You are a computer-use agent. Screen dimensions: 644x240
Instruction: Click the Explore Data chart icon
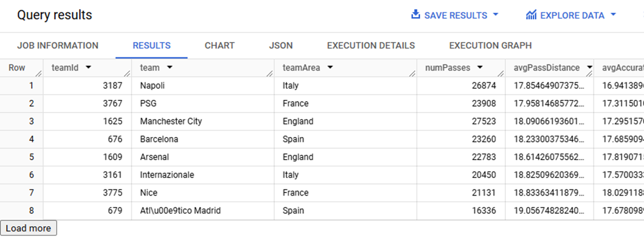coord(531,15)
